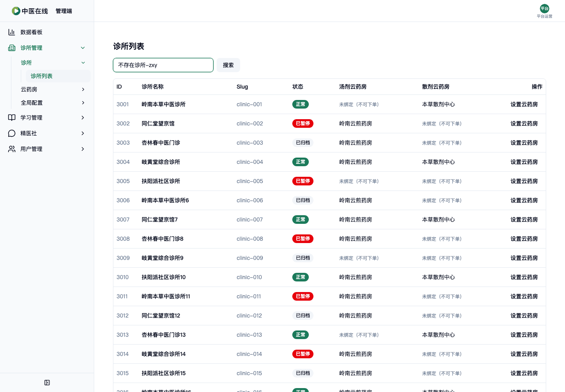Collapse the 诊所 submenu chevron
The width and height of the screenshot is (565, 392).
[83, 63]
